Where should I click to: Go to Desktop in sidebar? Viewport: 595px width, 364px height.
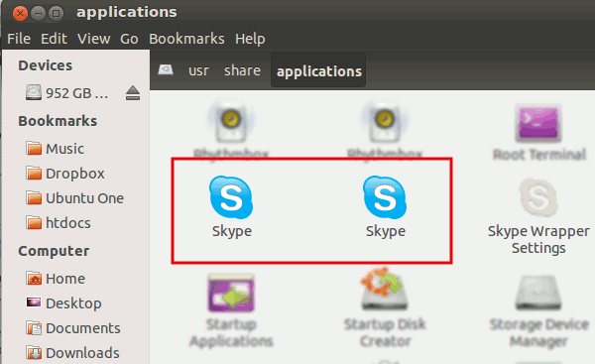tap(73, 303)
